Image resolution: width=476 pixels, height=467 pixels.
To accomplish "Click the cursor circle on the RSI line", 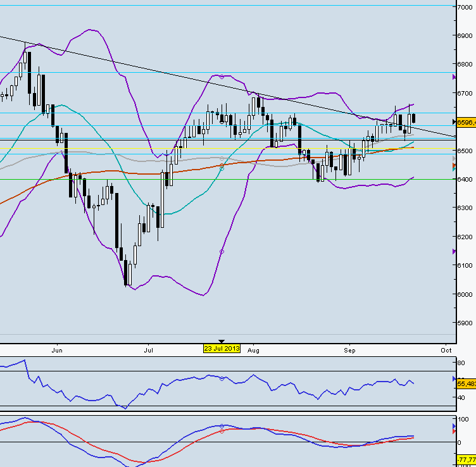I will 222,378.
